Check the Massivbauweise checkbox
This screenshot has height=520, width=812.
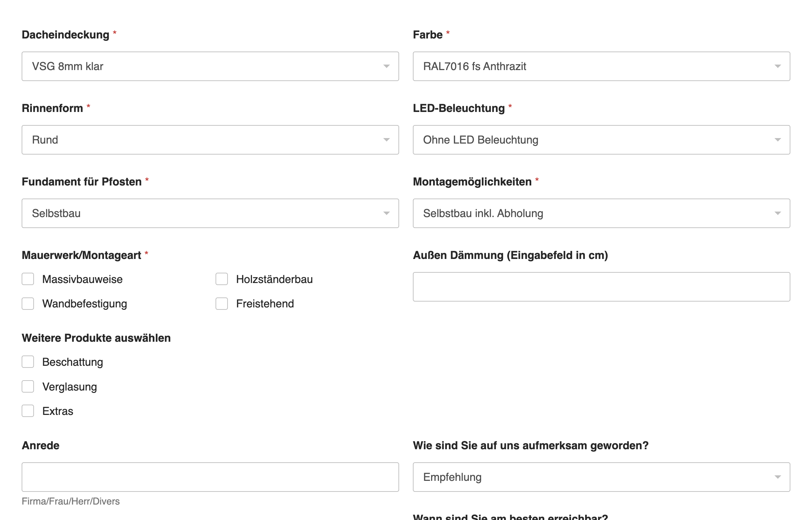[x=28, y=279]
